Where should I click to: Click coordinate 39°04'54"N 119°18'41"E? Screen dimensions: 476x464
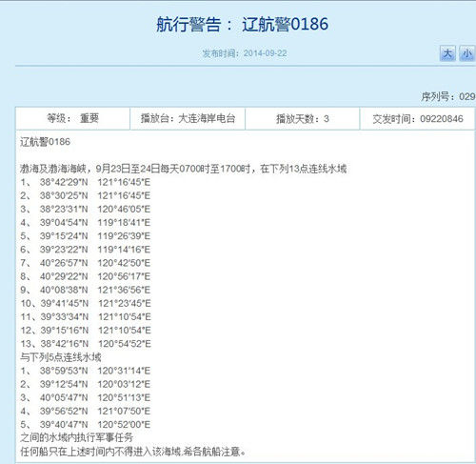(x=95, y=222)
